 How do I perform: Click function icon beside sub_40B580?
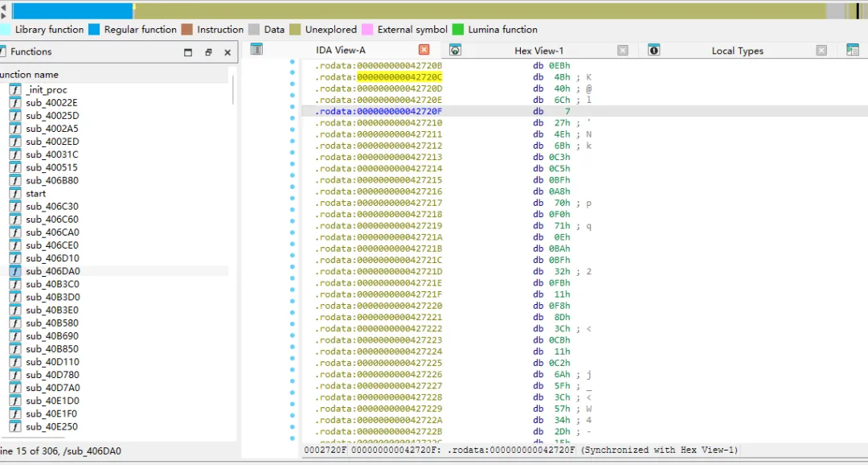[x=15, y=323]
